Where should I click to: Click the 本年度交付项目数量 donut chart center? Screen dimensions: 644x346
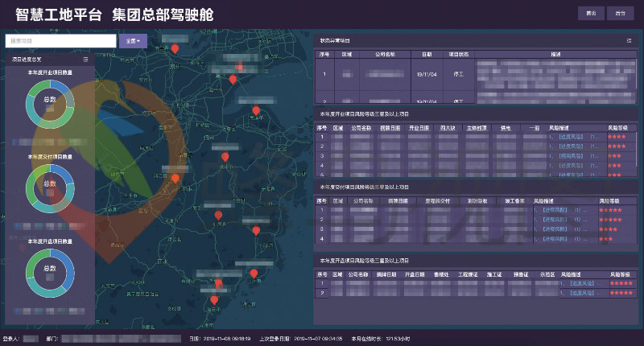click(50, 183)
